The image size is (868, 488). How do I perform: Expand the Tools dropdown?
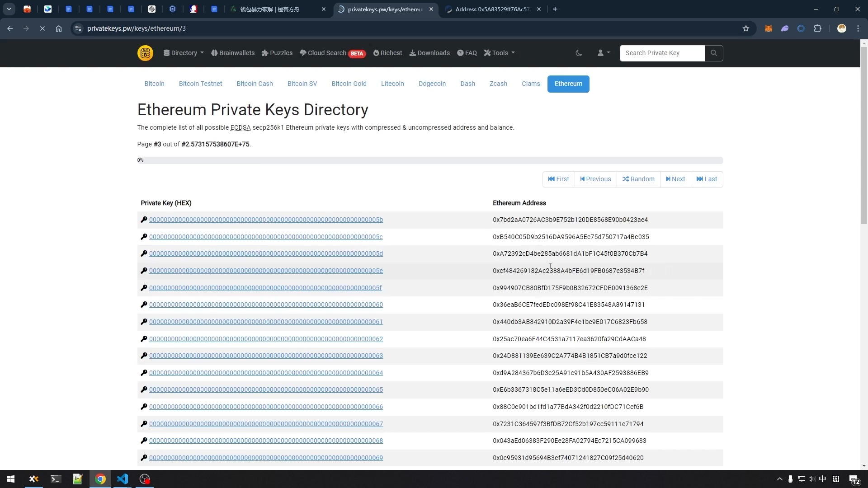pos(500,53)
